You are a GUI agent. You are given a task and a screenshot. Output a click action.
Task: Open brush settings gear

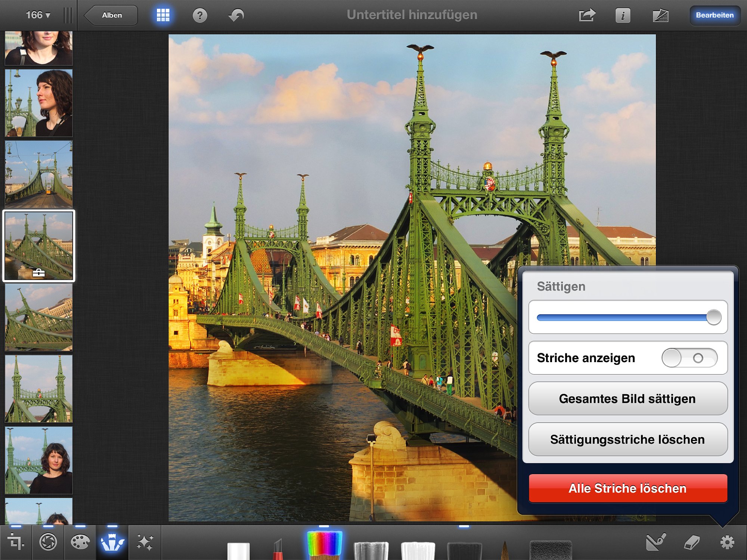(x=727, y=542)
